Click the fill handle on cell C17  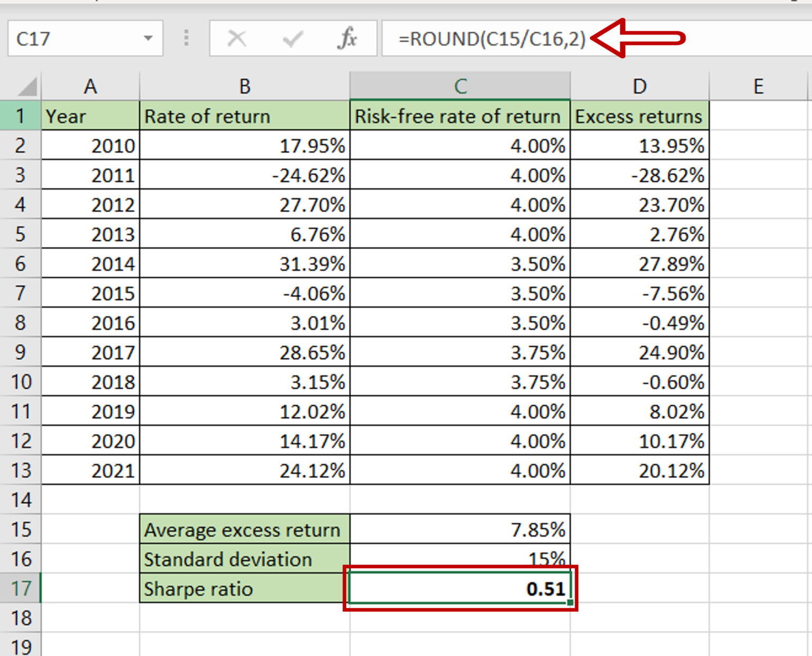click(570, 603)
